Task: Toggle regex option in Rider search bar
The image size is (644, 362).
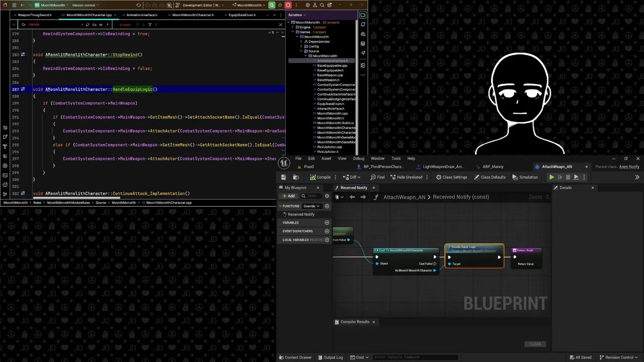Action: [x=108, y=25]
